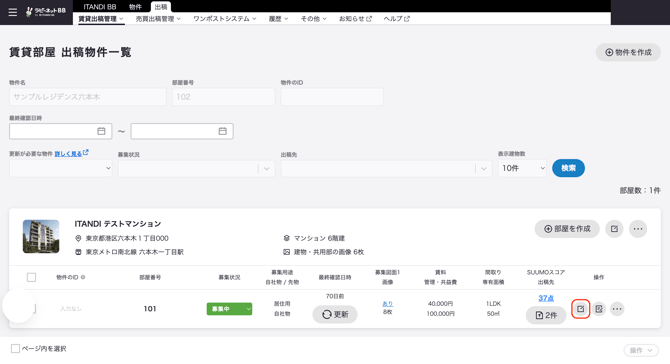Open the room memo edit icon
The height and width of the screenshot is (364, 670).
click(x=599, y=308)
